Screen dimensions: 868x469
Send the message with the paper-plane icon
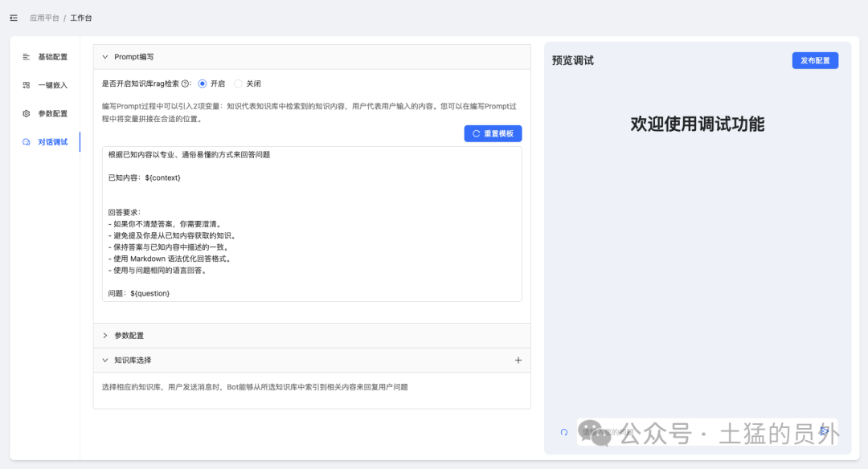tap(825, 431)
